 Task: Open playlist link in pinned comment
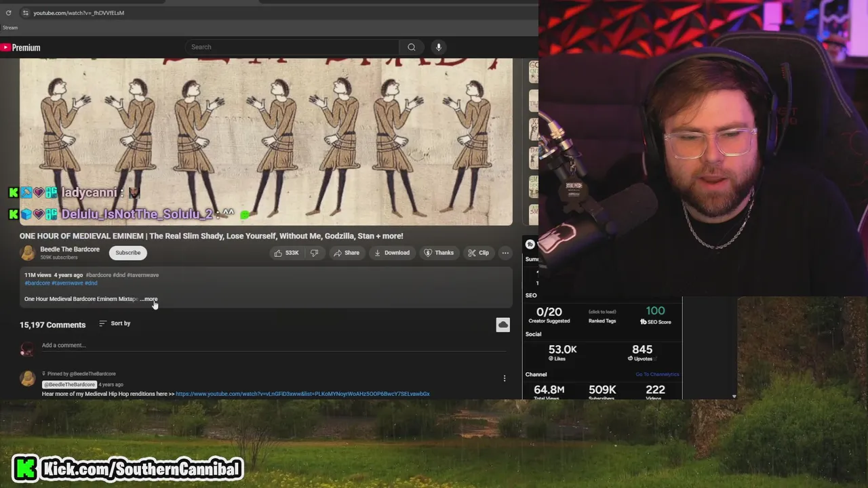point(302,394)
